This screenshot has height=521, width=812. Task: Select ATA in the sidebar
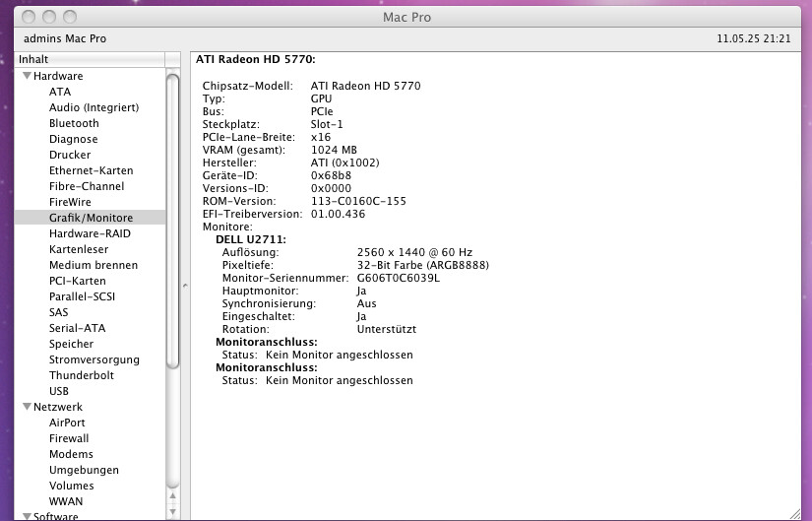60,92
